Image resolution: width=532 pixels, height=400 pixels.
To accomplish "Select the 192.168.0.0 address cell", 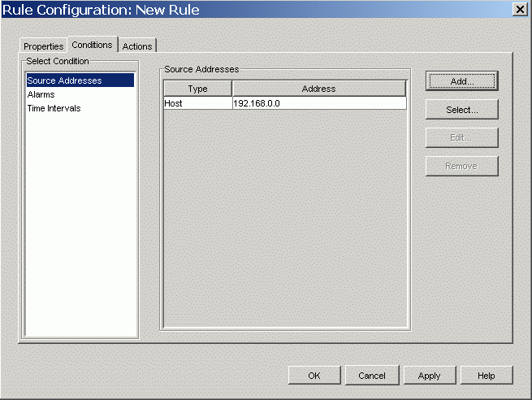I will click(319, 103).
